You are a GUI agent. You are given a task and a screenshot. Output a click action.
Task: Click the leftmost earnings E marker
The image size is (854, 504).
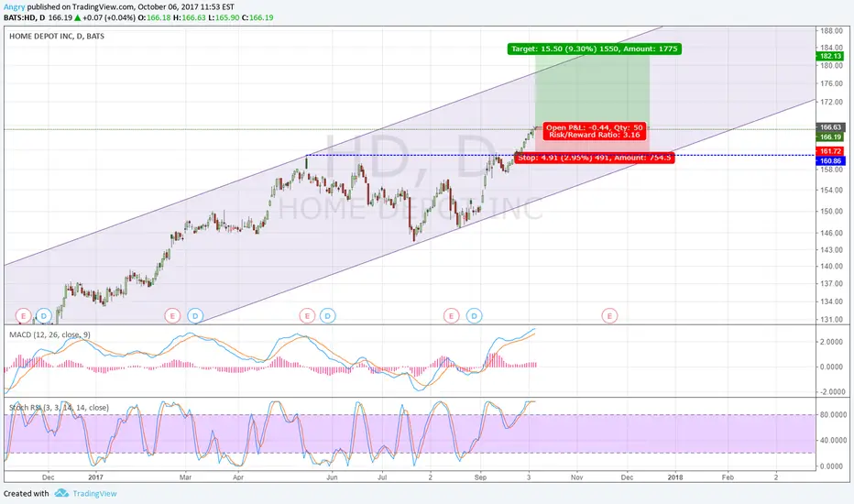(x=23, y=315)
